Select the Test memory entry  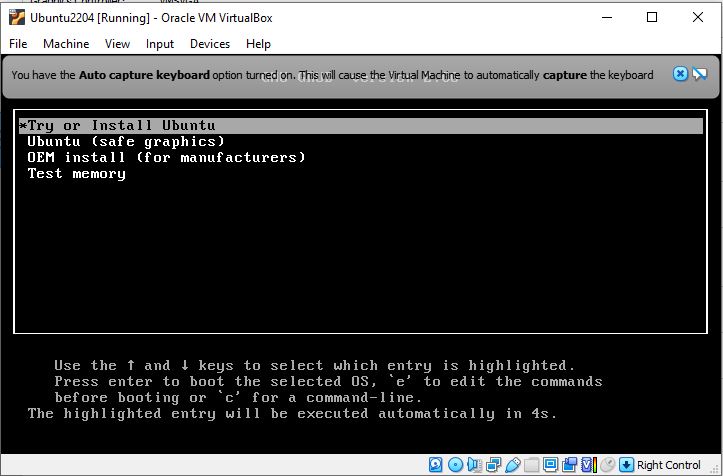click(77, 174)
